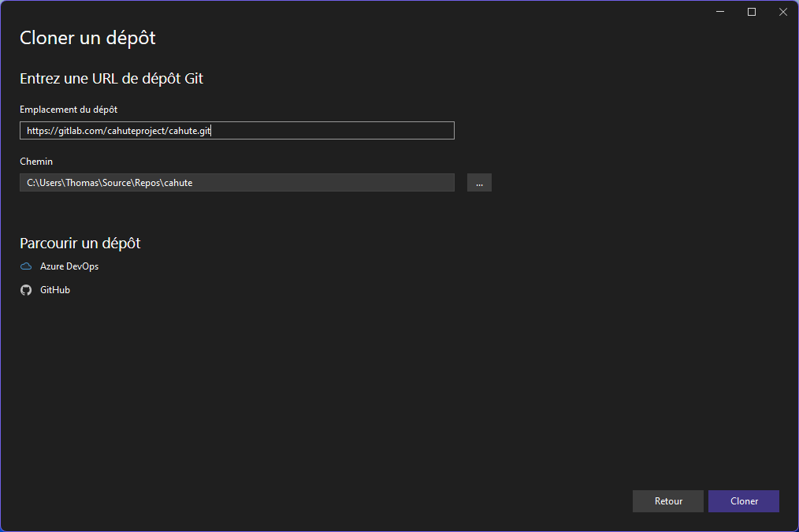Image resolution: width=799 pixels, height=532 pixels.
Task: Close the Cloner un dépôt dialog
Action: (782, 12)
